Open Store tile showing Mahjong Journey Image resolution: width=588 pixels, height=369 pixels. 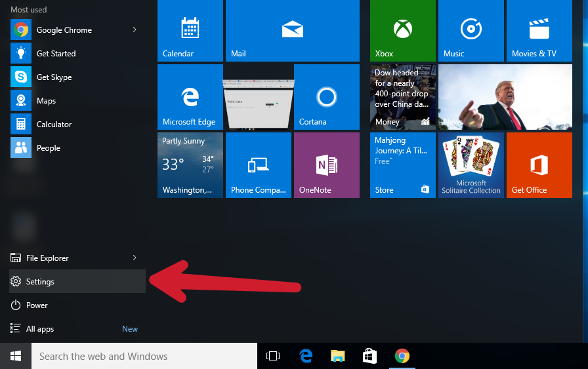(403, 165)
